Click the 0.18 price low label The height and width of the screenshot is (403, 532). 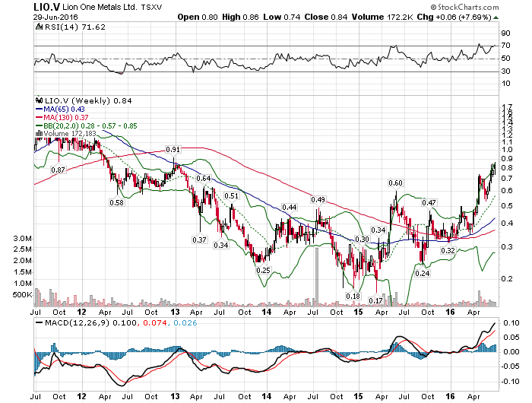(x=353, y=296)
